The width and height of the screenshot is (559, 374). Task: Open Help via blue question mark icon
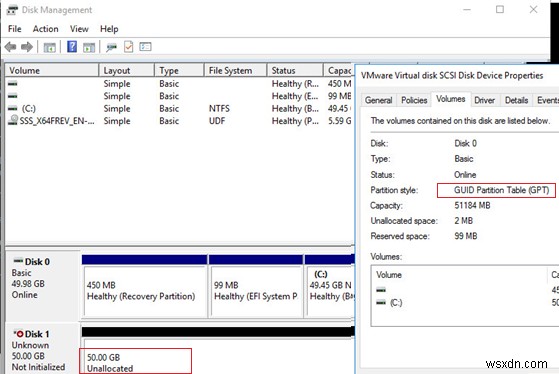coord(72,46)
